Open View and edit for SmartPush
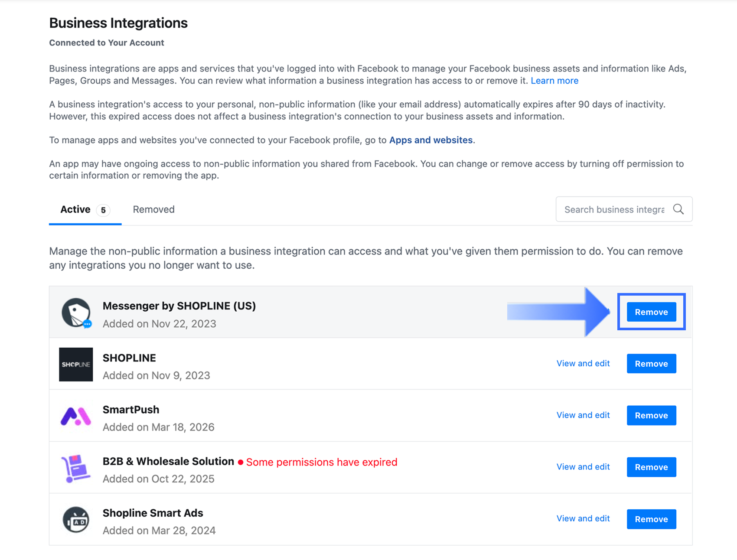This screenshot has height=560, width=737. point(583,415)
